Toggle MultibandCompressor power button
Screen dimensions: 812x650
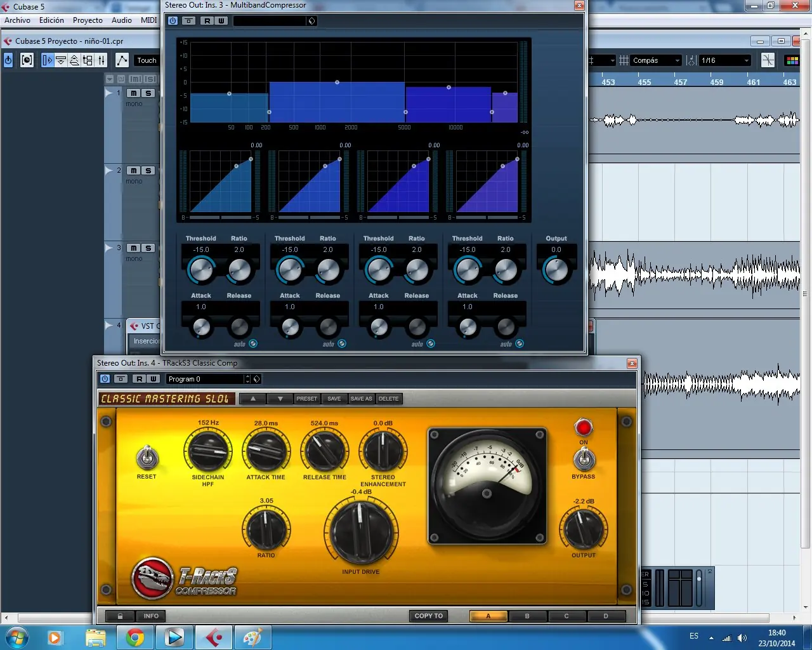[173, 21]
